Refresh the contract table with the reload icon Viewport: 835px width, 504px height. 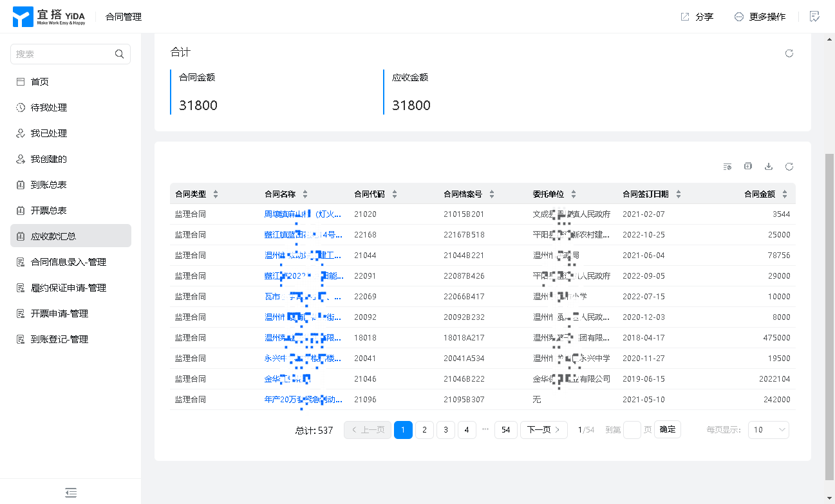click(x=789, y=167)
